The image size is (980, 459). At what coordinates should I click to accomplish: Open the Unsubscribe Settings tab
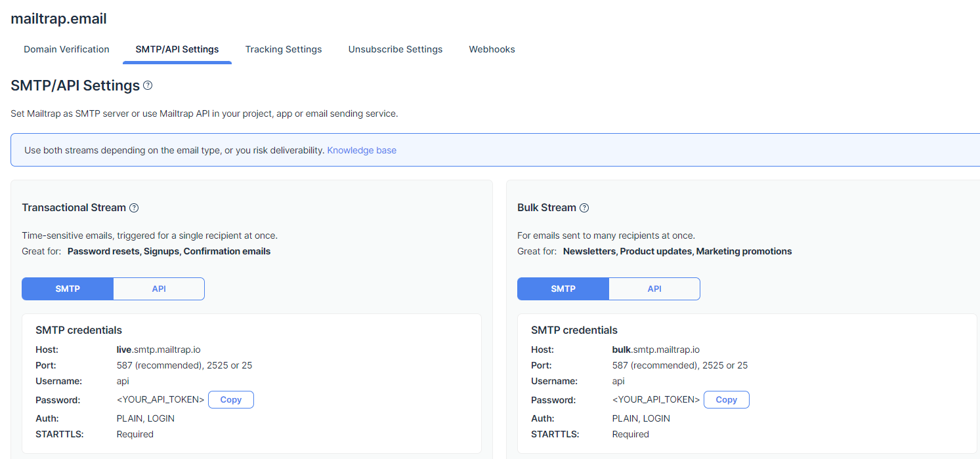tap(395, 49)
